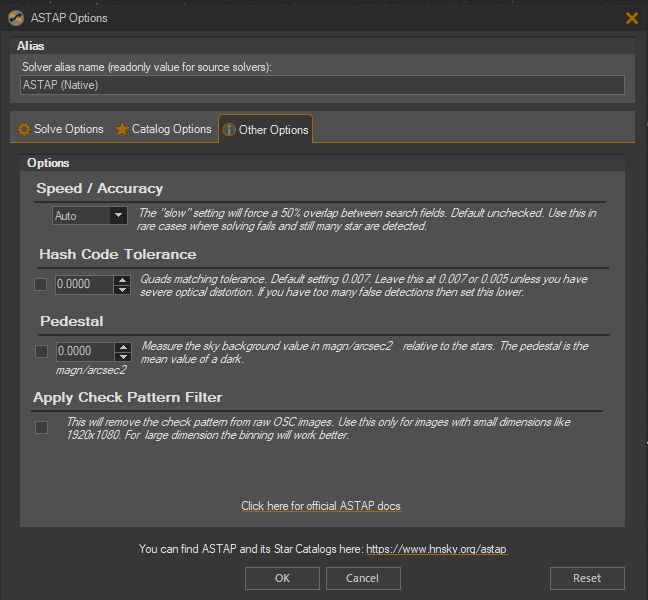Decrease Pedestal value with down arrow
648x600 pixels.
pos(123,357)
